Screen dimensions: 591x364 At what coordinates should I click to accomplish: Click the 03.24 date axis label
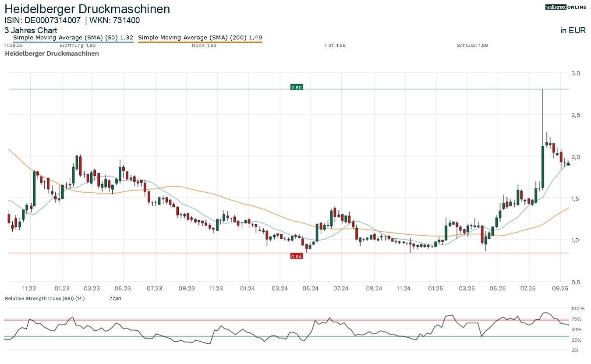click(x=280, y=288)
